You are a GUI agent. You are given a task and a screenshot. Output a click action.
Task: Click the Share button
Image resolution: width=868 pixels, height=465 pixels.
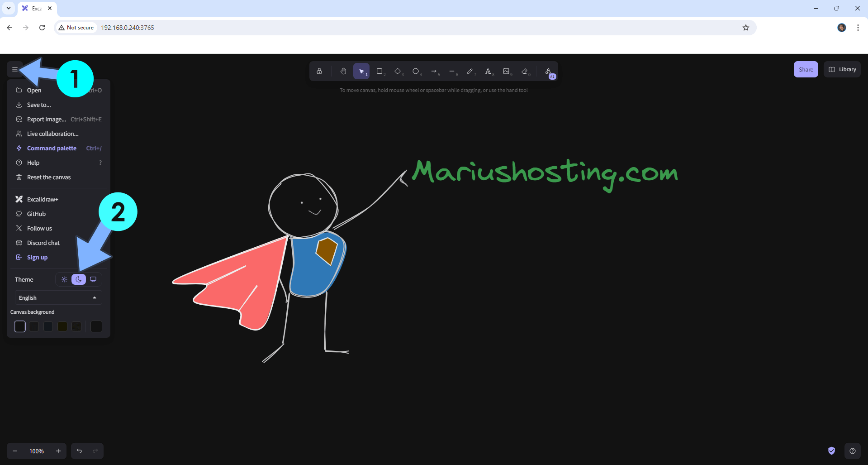(x=806, y=69)
